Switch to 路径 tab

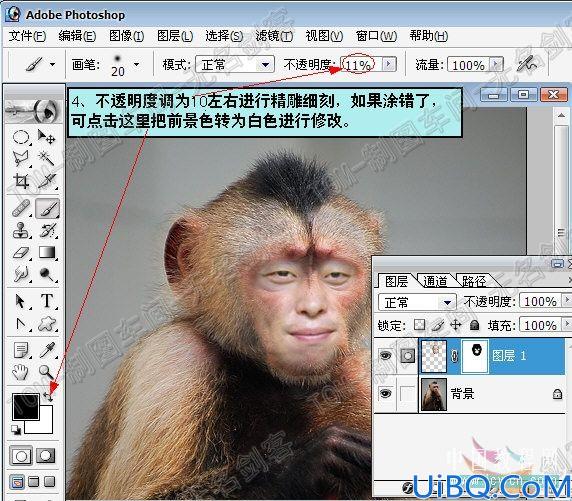474,281
